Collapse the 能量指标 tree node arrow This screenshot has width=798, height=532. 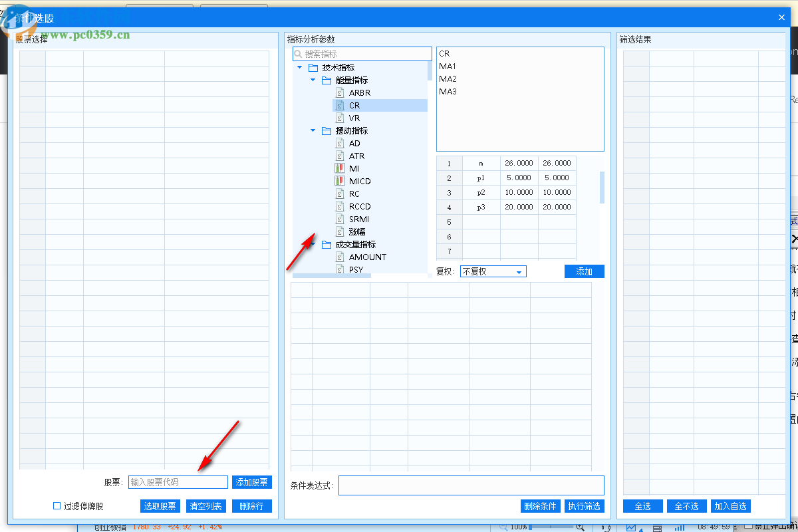pos(313,80)
